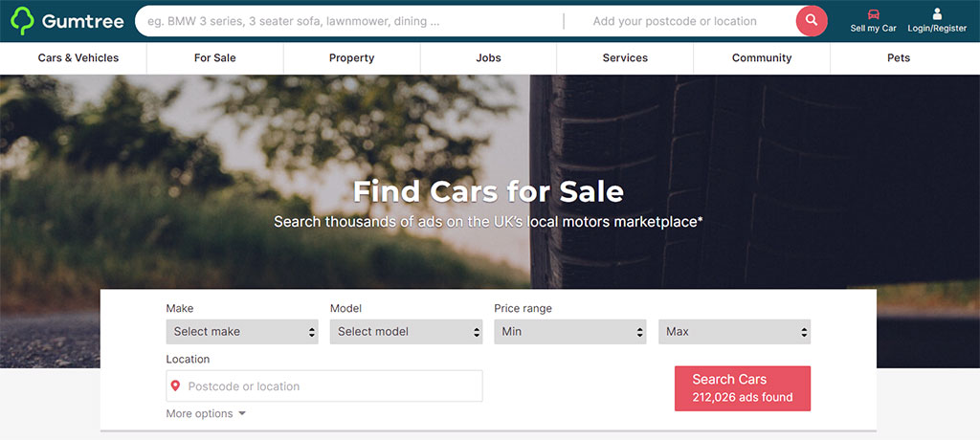The width and height of the screenshot is (980, 440).
Task: Open the Min price dropdown
Action: click(x=570, y=332)
